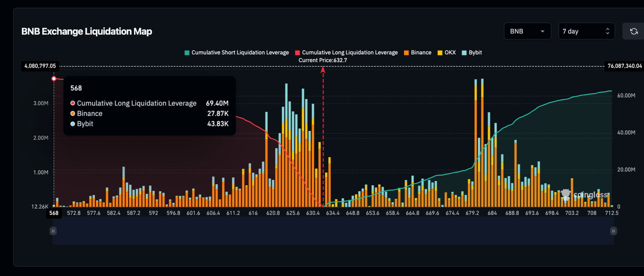Click the Current Price arrow marker
Viewport: 644px width, 276px height.
(x=323, y=69)
